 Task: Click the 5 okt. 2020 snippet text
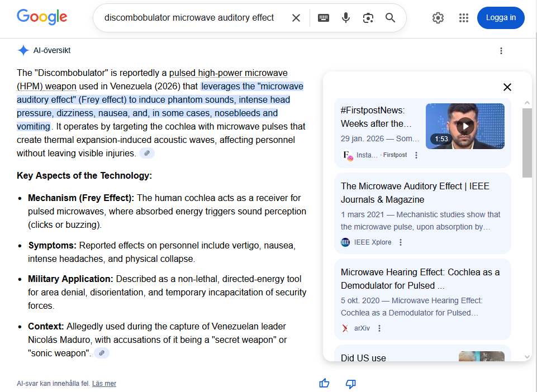[x=412, y=307]
